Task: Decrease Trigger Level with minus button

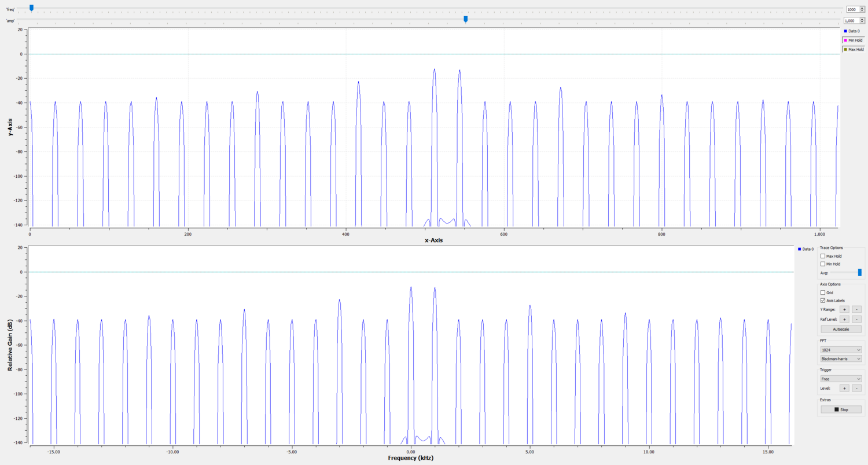Action: (857, 388)
